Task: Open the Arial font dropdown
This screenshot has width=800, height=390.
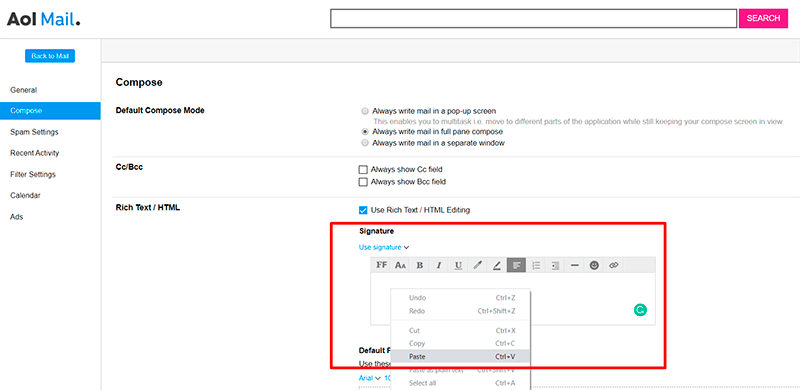Action: tap(370, 378)
